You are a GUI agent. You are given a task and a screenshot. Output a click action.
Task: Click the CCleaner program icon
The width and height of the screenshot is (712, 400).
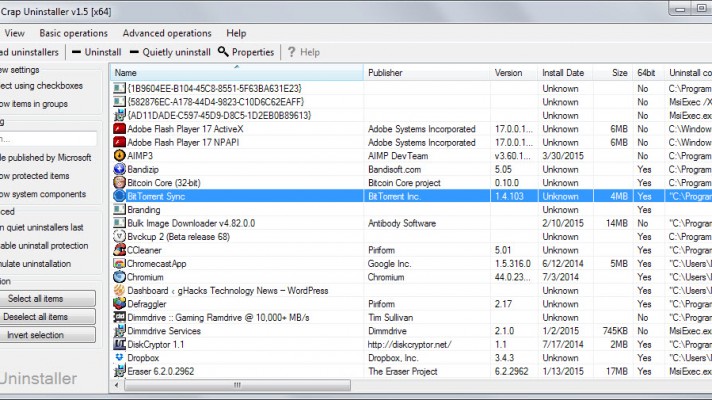[x=119, y=250]
